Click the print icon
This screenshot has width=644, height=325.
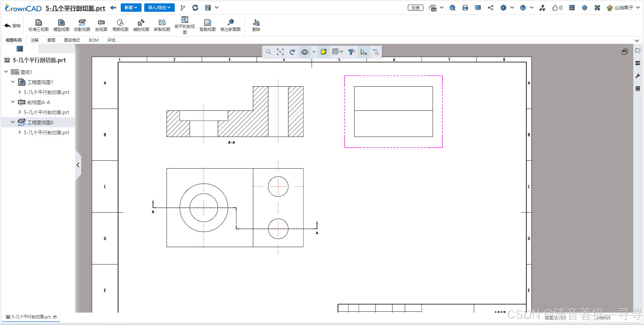click(x=465, y=8)
